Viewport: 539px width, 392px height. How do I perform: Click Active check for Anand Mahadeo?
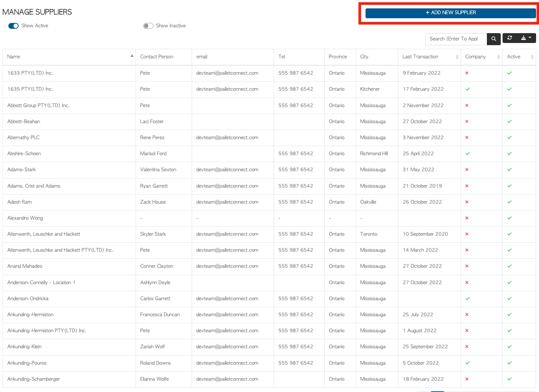(x=509, y=266)
